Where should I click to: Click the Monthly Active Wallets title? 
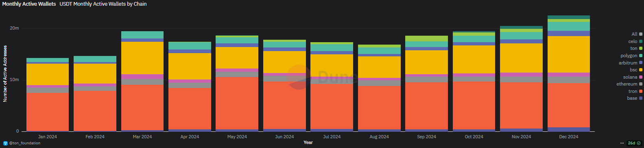[x=29, y=4]
